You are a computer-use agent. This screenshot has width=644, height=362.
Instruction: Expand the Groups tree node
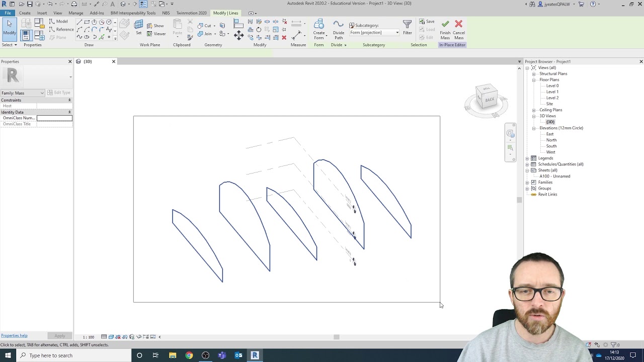coord(527,189)
